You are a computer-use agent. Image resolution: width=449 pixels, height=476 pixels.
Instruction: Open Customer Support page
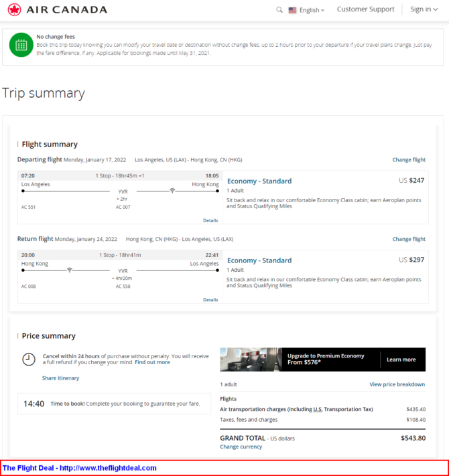[365, 9]
